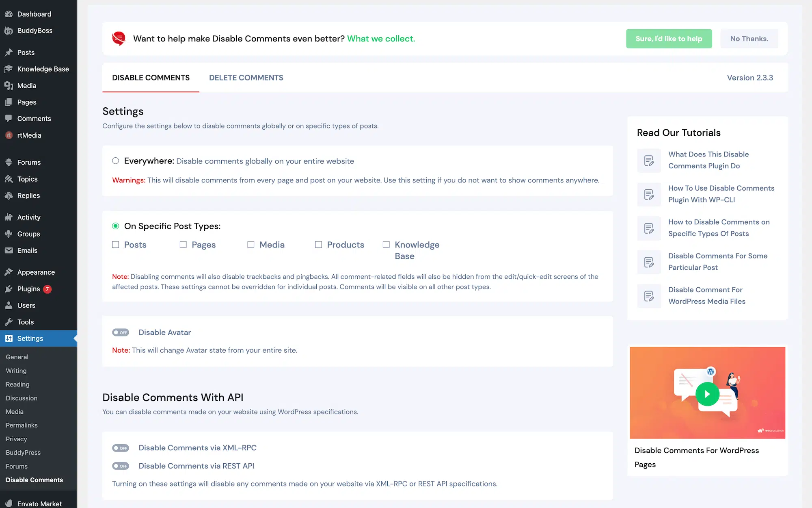Click the Envato Market leaf icon

tap(9, 503)
